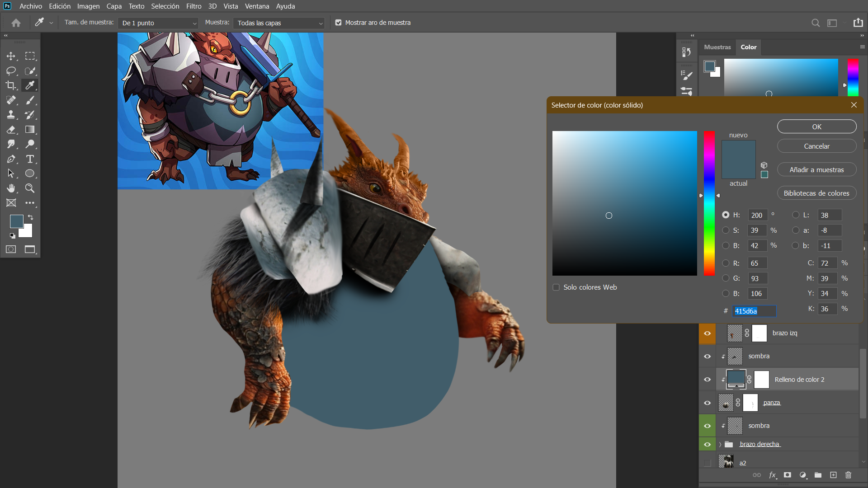Hide the brazo izq layer

(x=708, y=333)
